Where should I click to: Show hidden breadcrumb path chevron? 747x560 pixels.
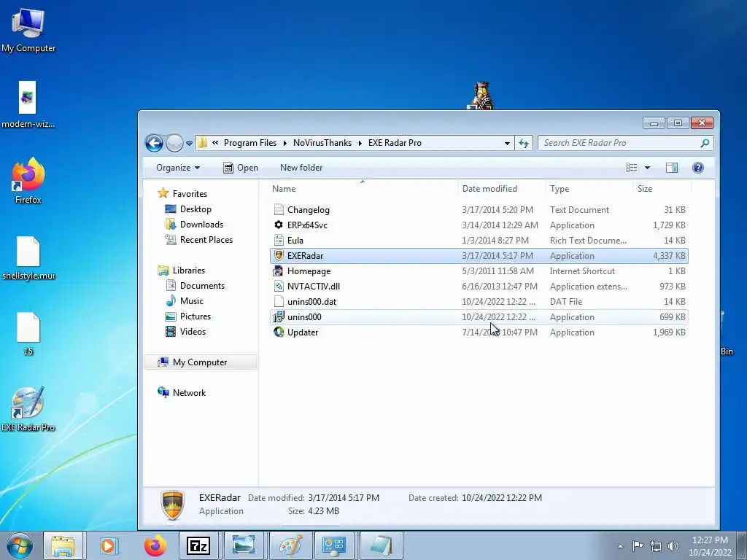coord(215,142)
